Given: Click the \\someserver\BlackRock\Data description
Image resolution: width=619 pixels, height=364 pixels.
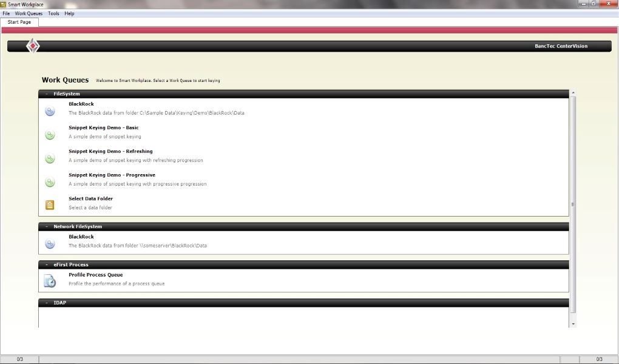Looking at the screenshot, I should click(x=138, y=246).
